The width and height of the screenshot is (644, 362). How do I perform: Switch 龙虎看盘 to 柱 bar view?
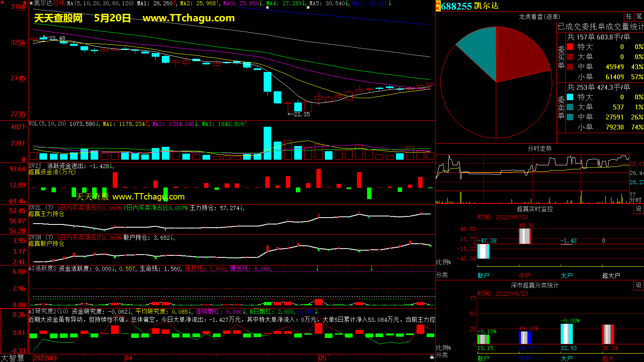coord(629,16)
